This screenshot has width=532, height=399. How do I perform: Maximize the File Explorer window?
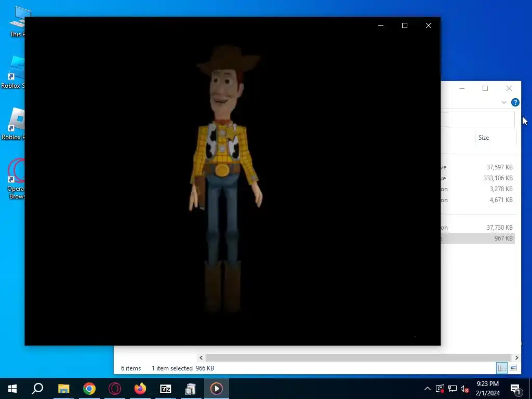[485, 88]
